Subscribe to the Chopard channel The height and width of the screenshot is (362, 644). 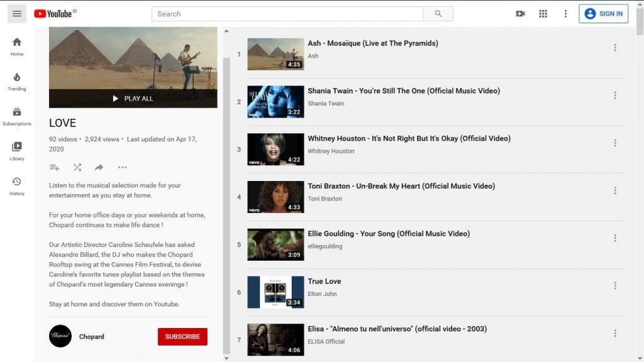click(x=182, y=337)
